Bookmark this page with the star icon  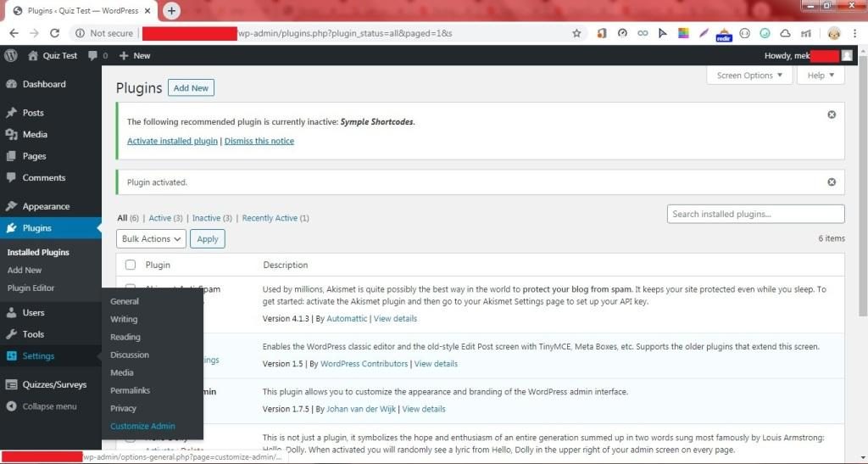coord(576,33)
